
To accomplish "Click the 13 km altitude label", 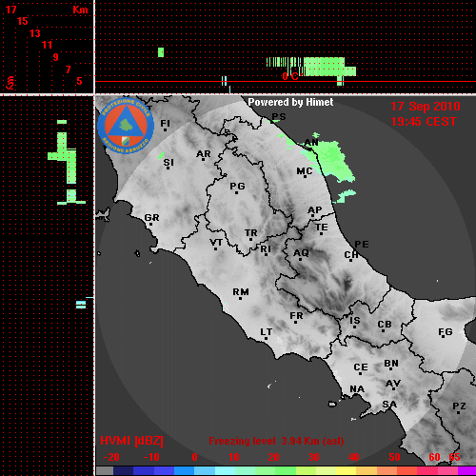I will tap(35, 33).
